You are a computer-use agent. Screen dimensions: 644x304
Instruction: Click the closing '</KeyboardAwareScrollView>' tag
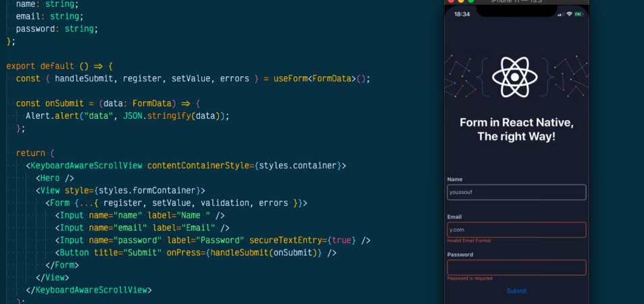89,290
